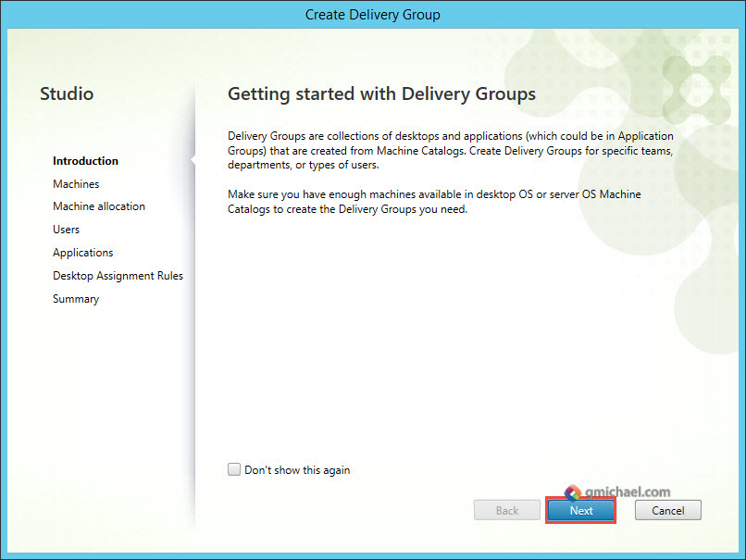Go to the Summary step
Viewport: 746px width, 560px height.
coord(76,299)
